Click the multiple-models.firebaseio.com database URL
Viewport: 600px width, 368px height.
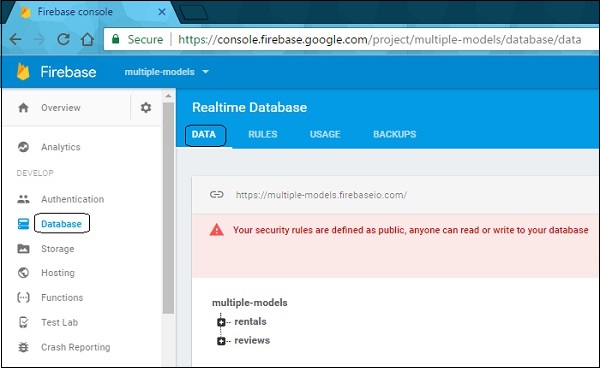(x=321, y=195)
